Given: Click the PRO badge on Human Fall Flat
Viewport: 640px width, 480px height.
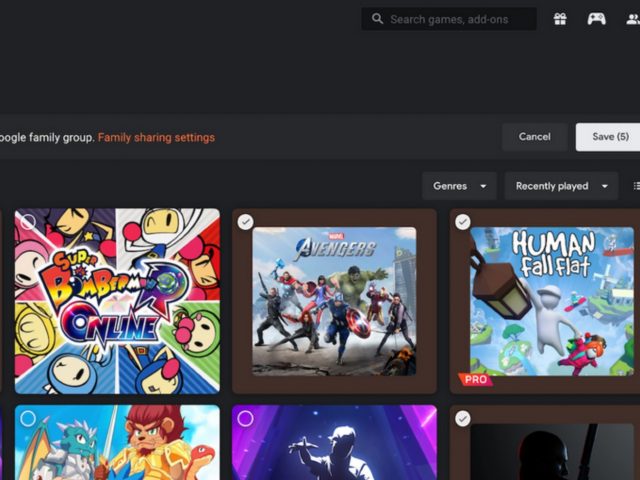Looking at the screenshot, I should point(475,380).
